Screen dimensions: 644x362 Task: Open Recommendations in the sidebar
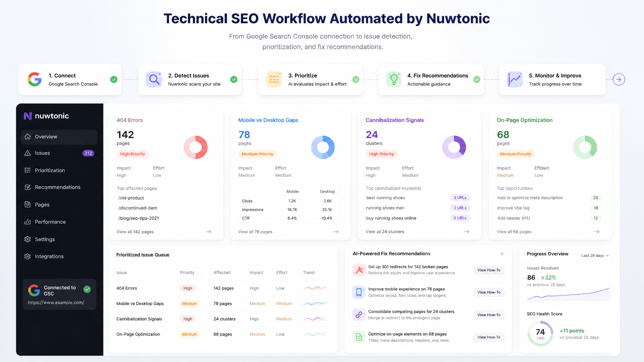point(59,187)
